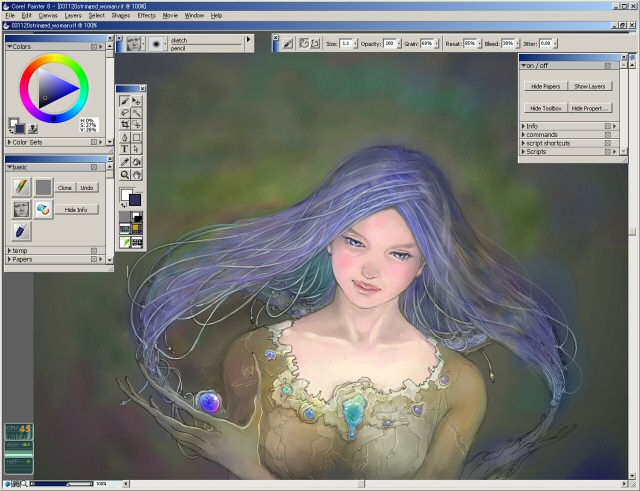
Task: Close the Color Sets palette box icon
Action: [94, 142]
